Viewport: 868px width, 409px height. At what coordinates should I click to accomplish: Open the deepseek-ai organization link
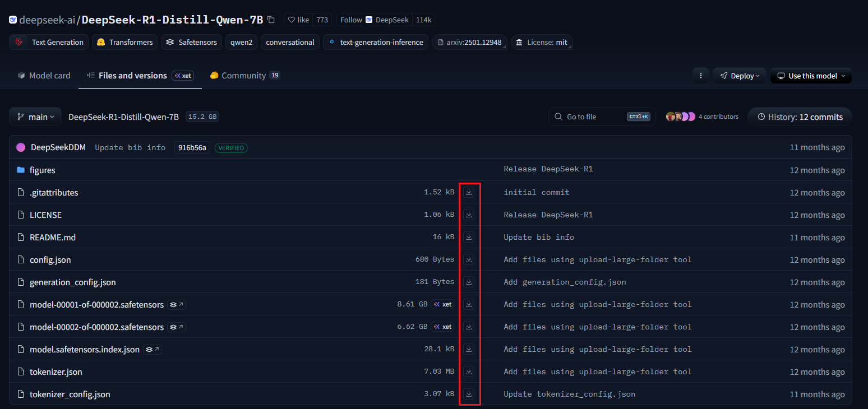pyautogui.click(x=47, y=20)
